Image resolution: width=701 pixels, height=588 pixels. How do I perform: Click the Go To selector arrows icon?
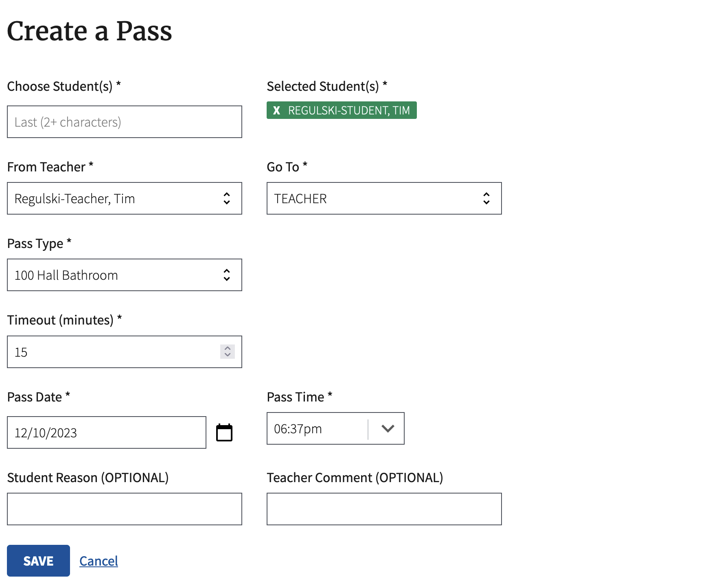pos(486,198)
